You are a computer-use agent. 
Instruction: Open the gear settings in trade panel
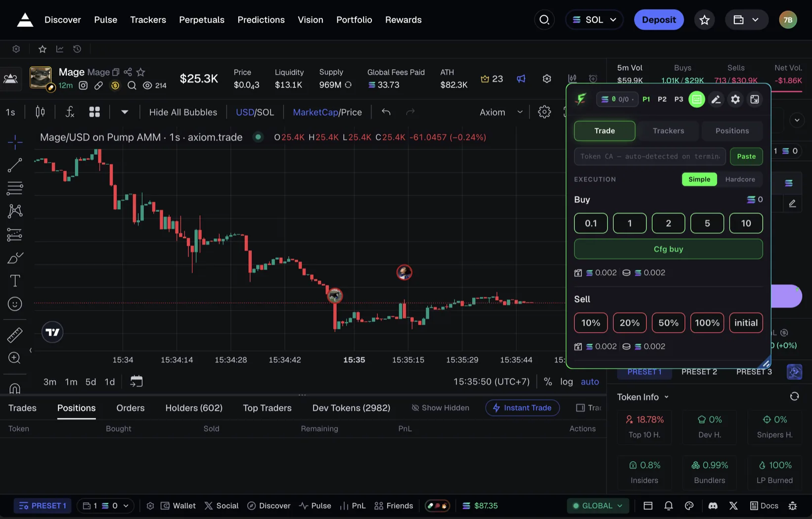point(735,99)
